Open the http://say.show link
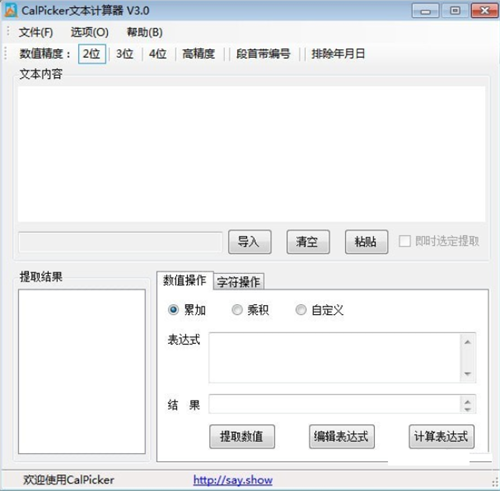 (233, 480)
